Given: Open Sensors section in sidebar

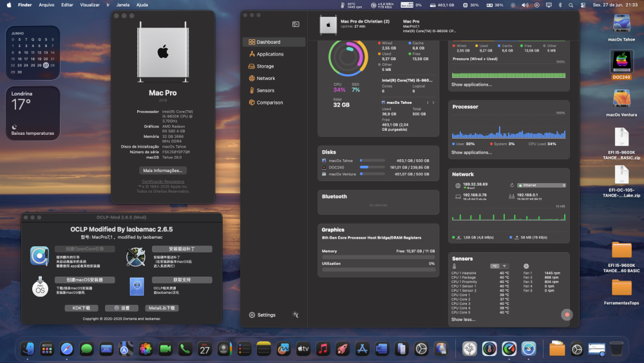Looking at the screenshot, I should [261, 90].
